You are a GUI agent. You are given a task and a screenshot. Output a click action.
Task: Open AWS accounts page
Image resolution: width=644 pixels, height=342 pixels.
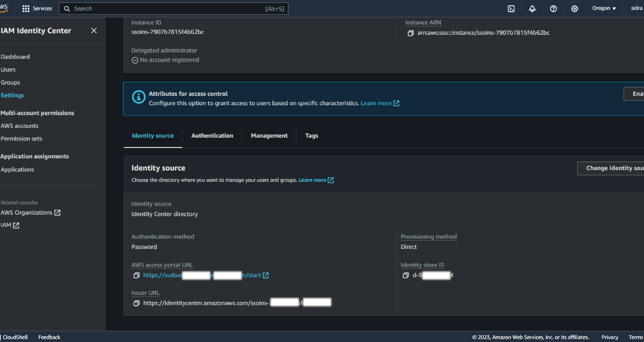[x=19, y=126]
